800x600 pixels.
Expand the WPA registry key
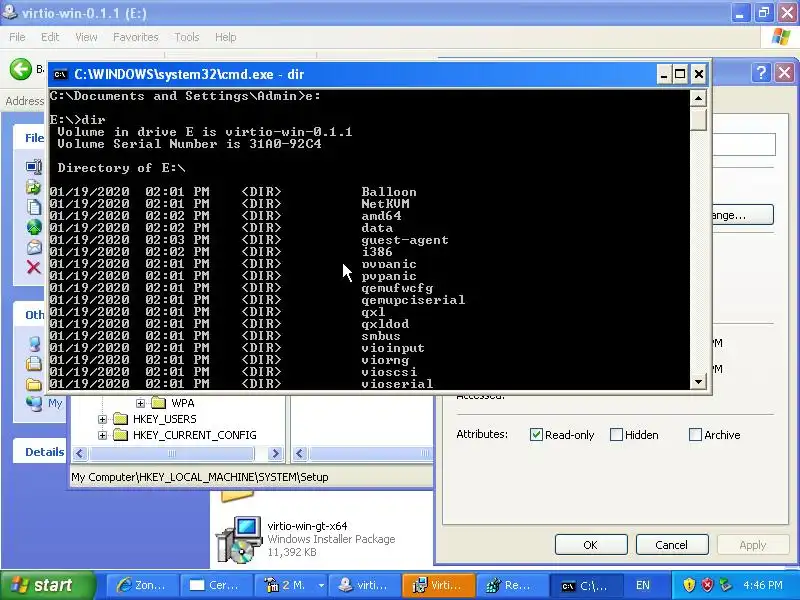click(140, 403)
